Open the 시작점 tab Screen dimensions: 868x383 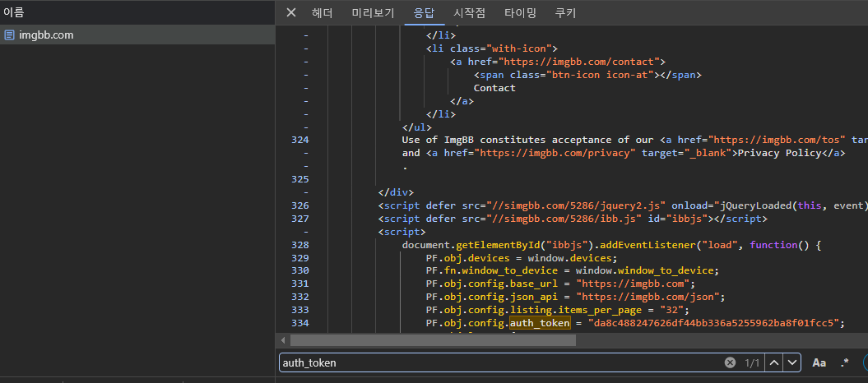(470, 12)
